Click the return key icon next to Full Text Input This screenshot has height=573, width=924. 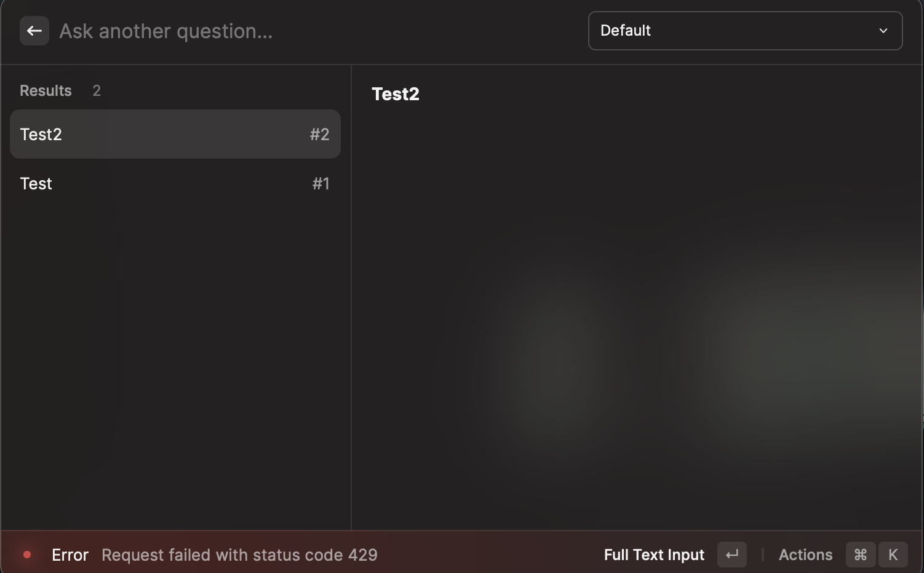[731, 555]
